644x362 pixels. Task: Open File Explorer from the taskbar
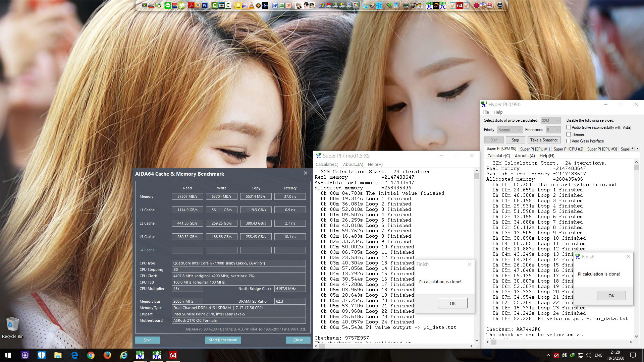(58, 355)
